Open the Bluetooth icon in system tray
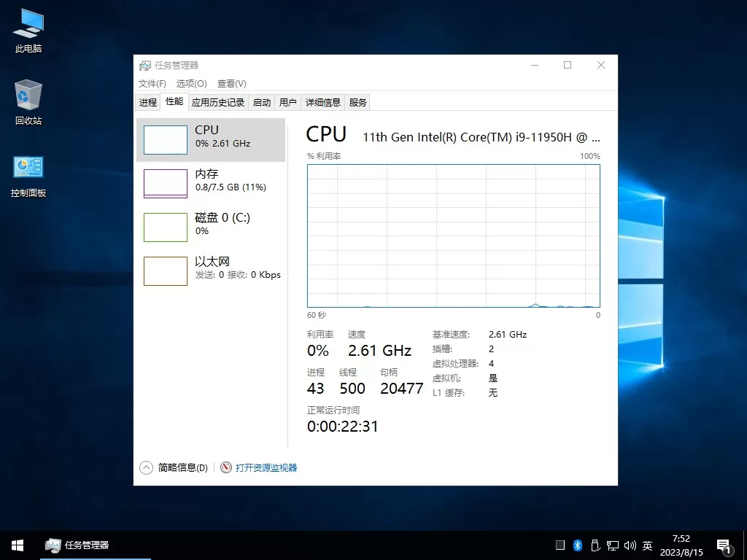Screen dimensions: 747x560 [577, 545]
